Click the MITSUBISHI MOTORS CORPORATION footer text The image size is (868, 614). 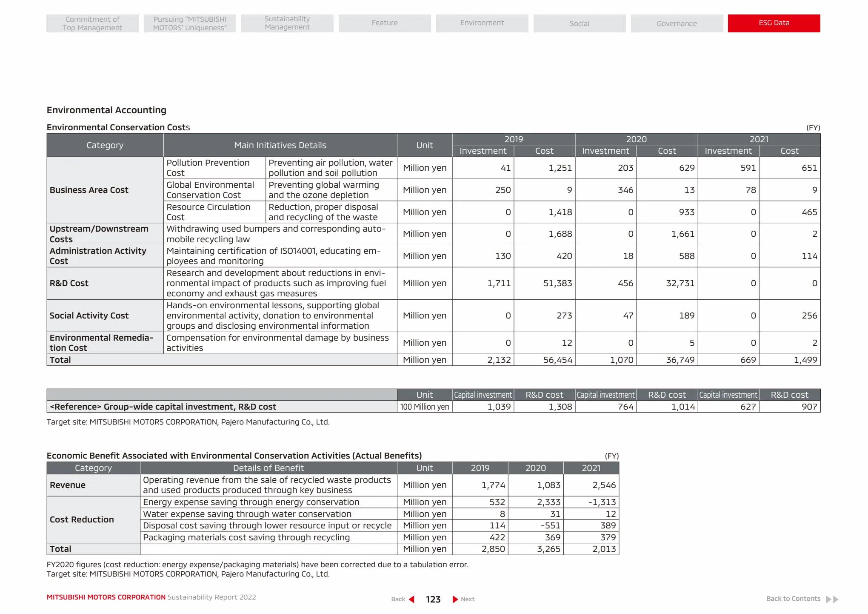(x=106, y=597)
